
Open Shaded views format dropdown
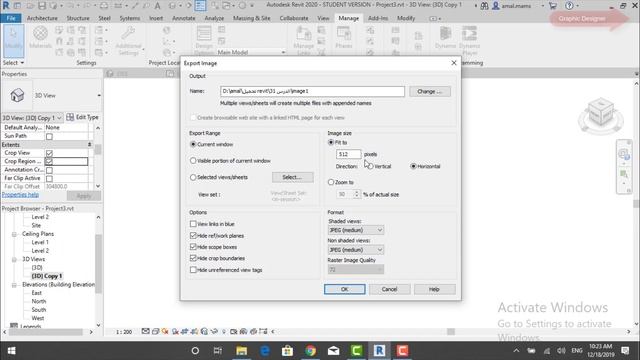(356, 230)
